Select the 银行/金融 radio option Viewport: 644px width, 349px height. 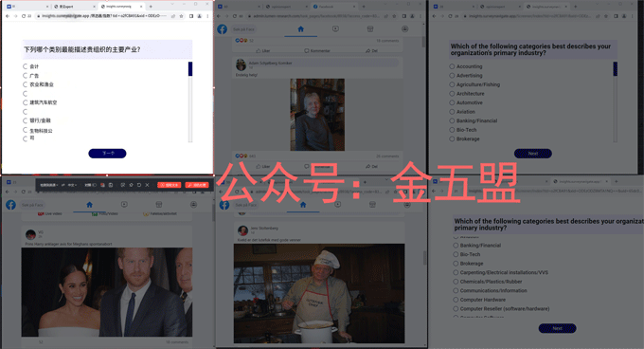(x=26, y=120)
